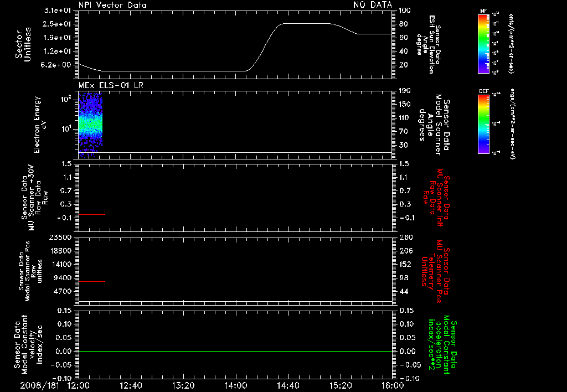Click the '1.9e+01' tick label
The width and height of the screenshot is (567, 392).
pyautogui.click(x=58, y=38)
